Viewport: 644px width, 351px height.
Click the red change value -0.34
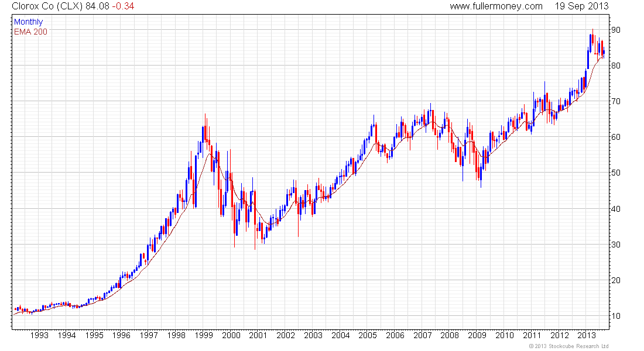pyautogui.click(x=123, y=6)
